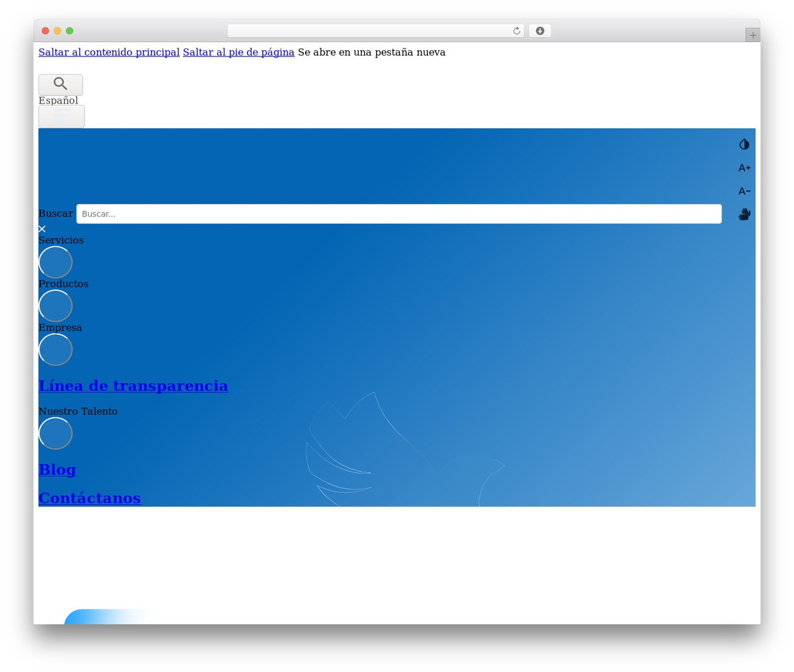The image size is (794, 672).
Task: Click the magnifier search button
Action: click(x=61, y=85)
